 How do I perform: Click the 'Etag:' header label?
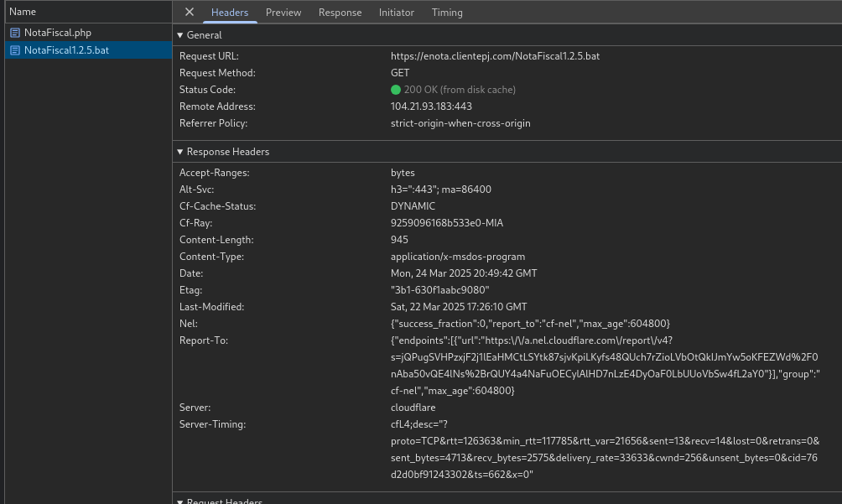[190, 290]
